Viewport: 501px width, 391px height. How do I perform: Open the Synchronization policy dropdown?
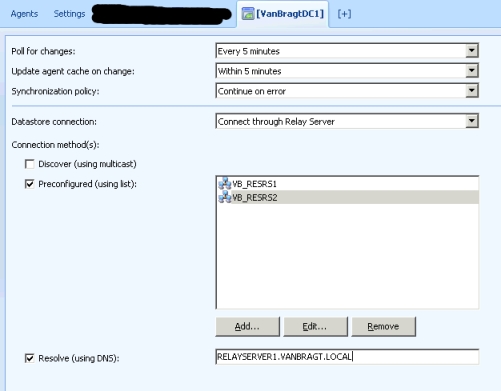[x=472, y=91]
